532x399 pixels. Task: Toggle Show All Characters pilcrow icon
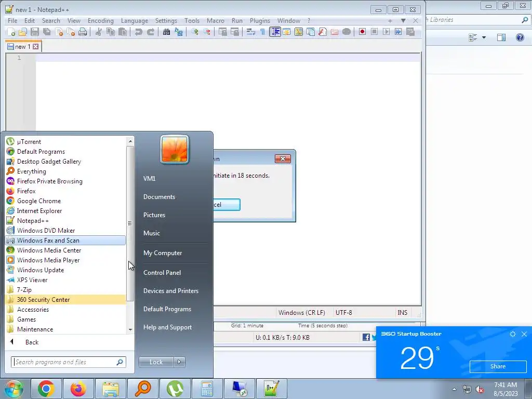(262, 32)
